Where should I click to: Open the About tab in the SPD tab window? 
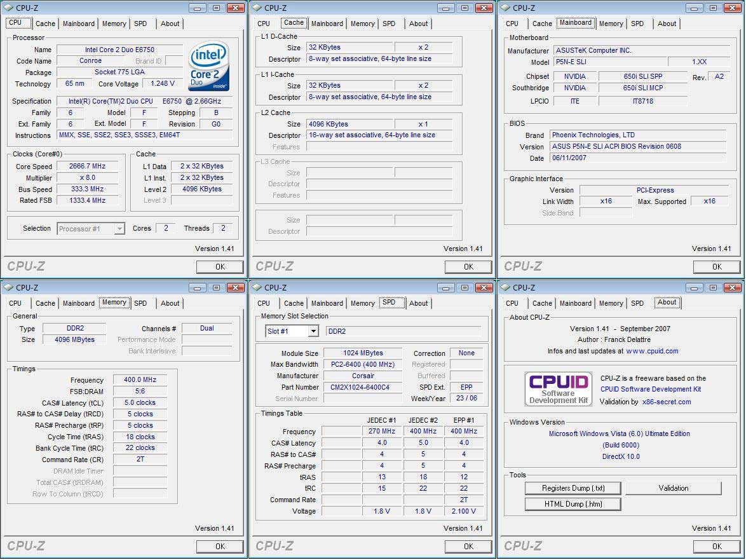418,303
